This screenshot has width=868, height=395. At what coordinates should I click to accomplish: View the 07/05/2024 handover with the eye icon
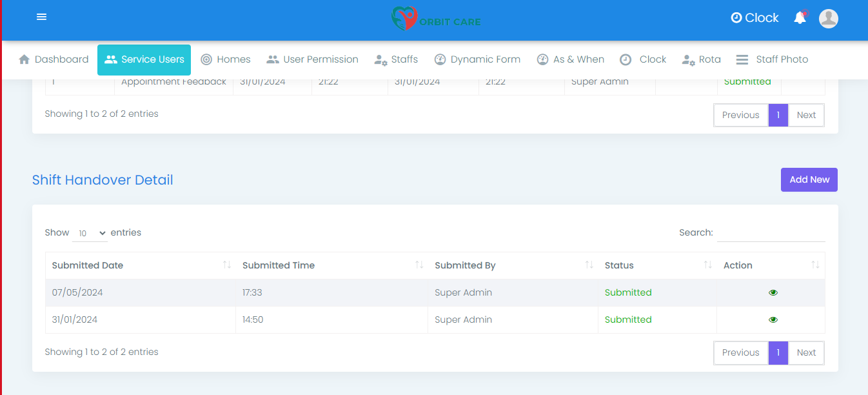[773, 292]
